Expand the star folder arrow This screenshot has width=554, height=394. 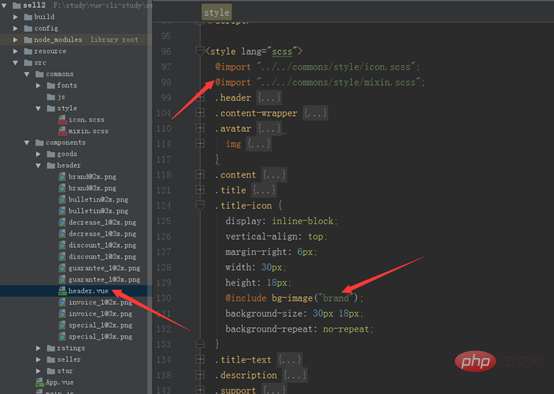pos(38,371)
